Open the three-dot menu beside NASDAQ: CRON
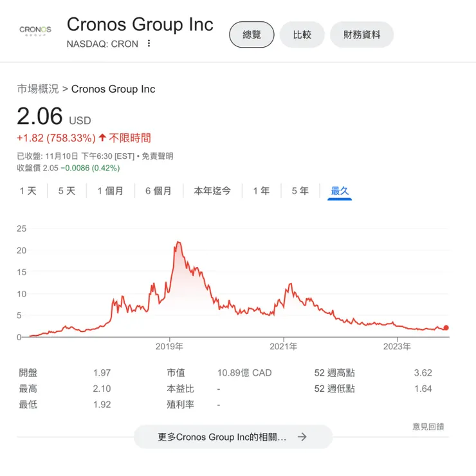 [149, 43]
